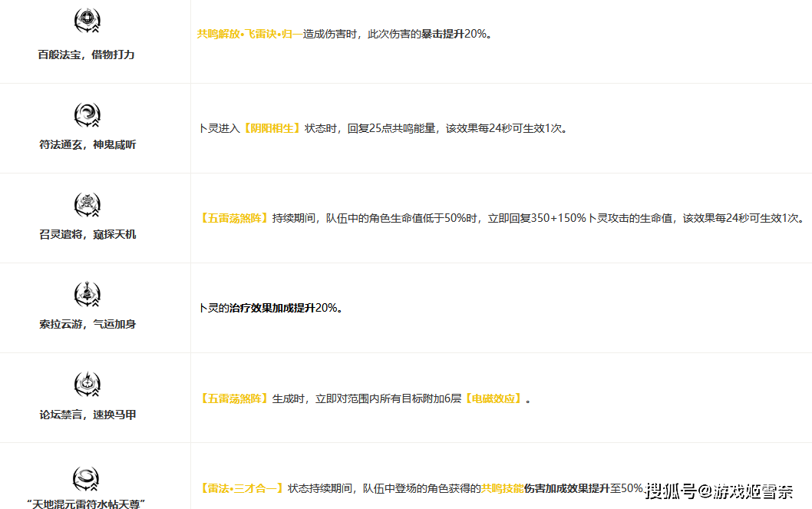Screen dimensions: 812x509
Task: Click 【五雷荡煞阵】 in the 电磁效应 row
Action: 234,398
